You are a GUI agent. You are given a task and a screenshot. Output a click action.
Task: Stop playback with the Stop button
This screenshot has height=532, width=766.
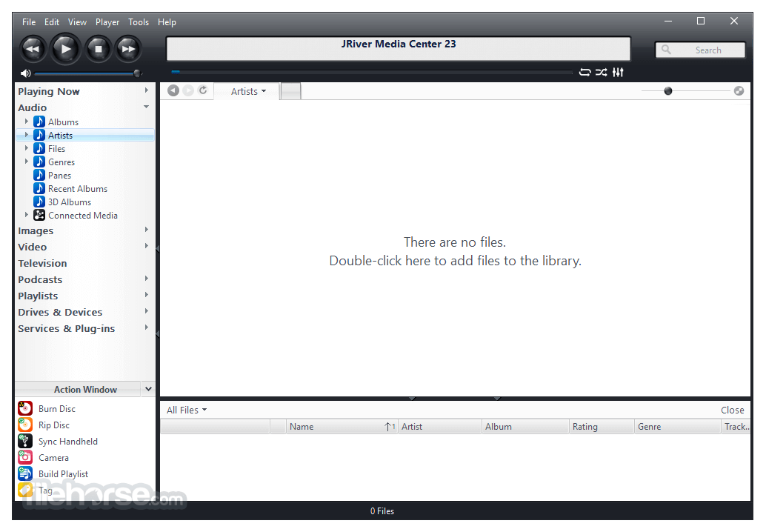(x=99, y=49)
